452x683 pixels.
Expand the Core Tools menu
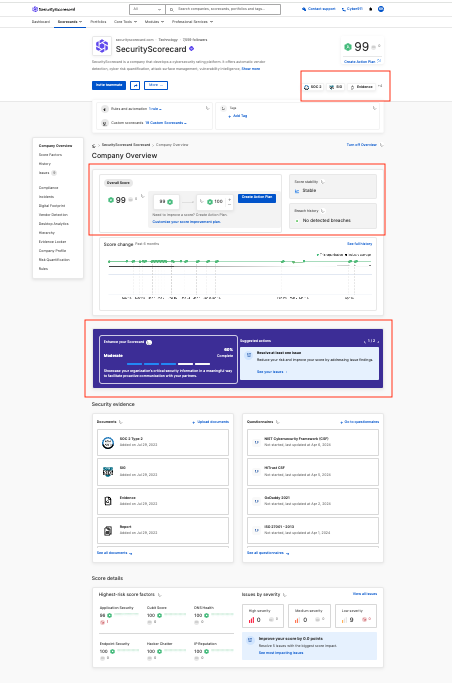point(125,22)
